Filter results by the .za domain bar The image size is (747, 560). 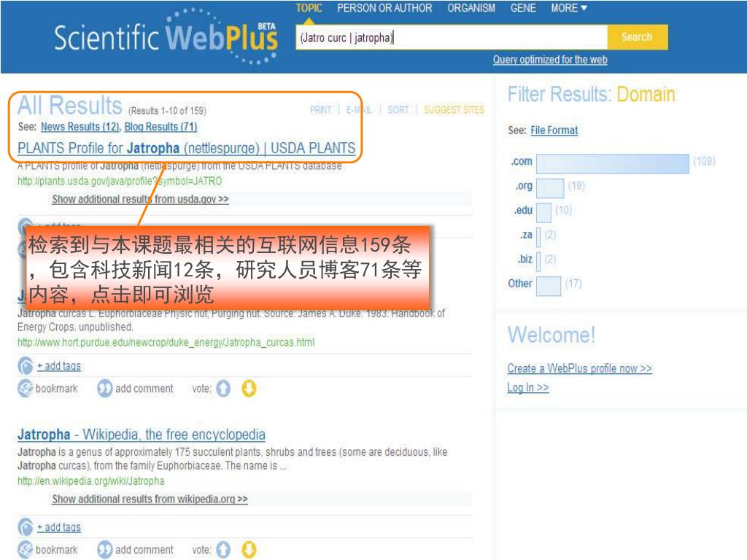pyautogui.click(x=538, y=237)
